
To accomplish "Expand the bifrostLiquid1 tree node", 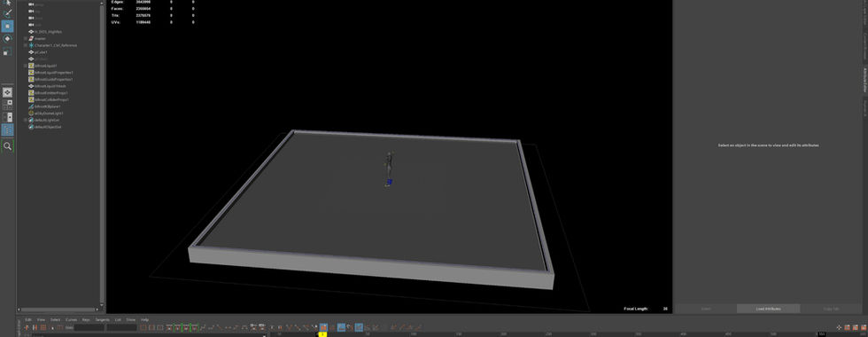I will click(x=26, y=66).
